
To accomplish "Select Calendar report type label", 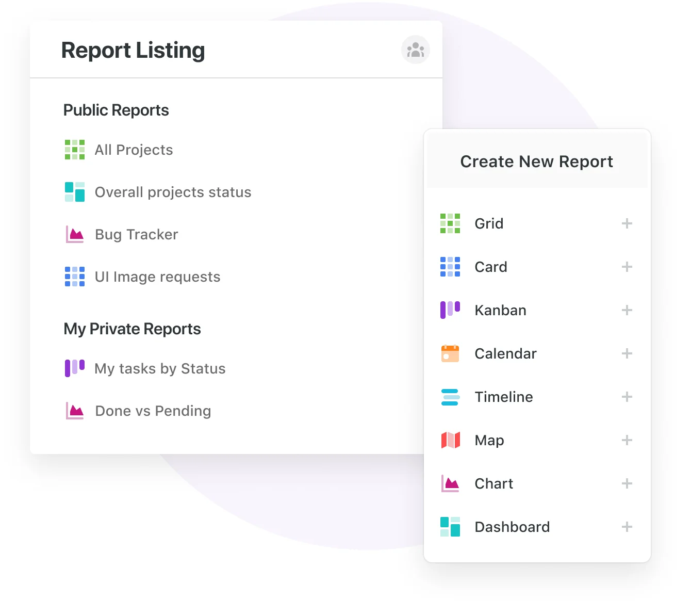I will tap(506, 353).
